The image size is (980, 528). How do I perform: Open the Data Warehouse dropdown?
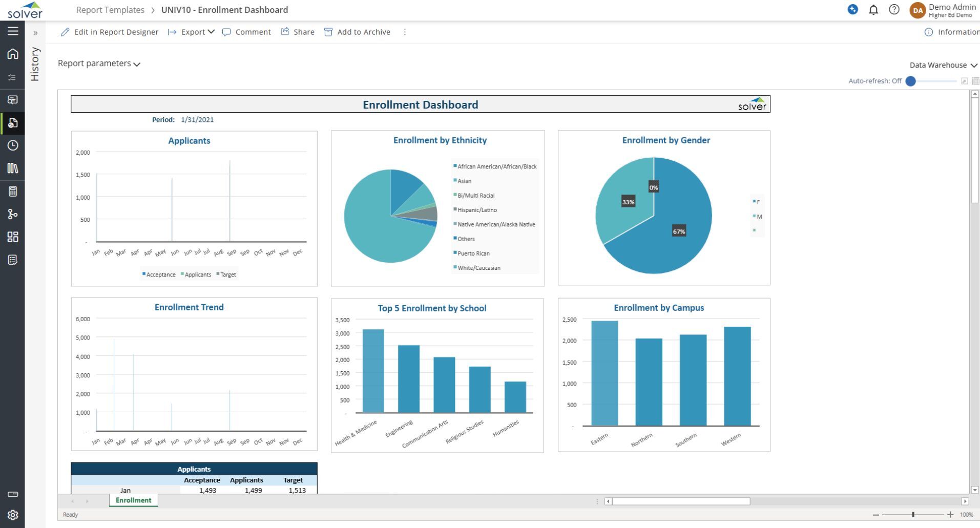point(943,65)
